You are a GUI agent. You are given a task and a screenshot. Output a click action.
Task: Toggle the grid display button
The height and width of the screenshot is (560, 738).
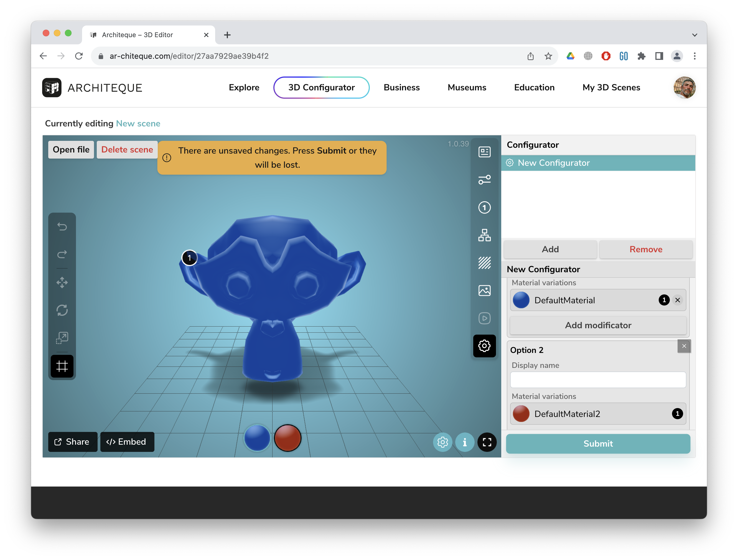(x=62, y=366)
